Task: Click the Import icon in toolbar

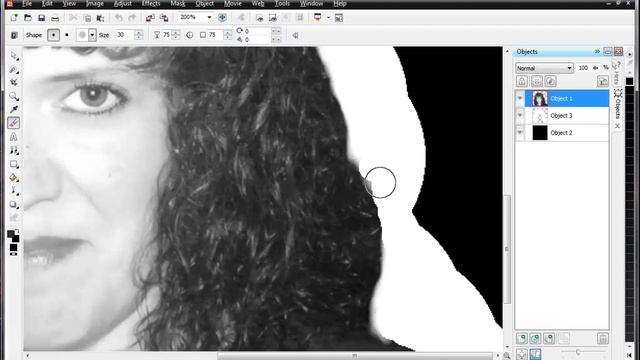Action: pos(150,18)
